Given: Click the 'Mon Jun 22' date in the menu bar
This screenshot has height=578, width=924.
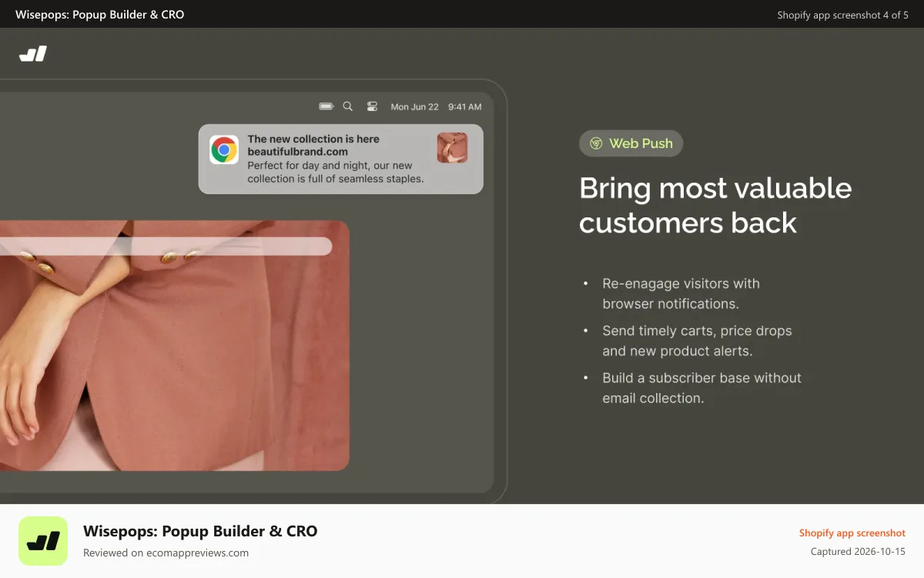Looking at the screenshot, I should click(414, 107).
